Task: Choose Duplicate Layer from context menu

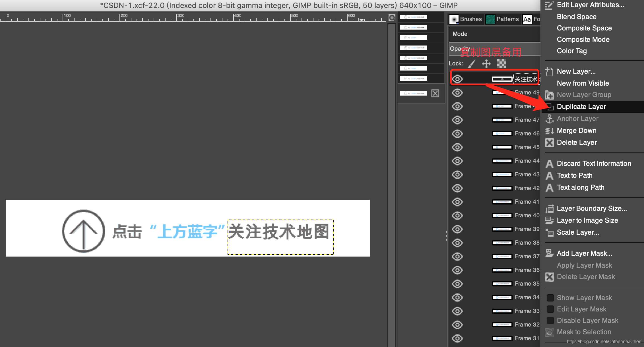Action: 581,107
